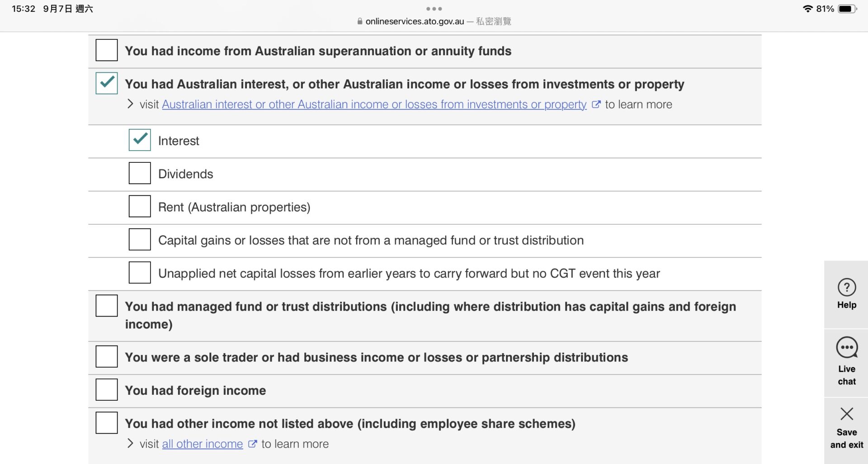Expand chevron before Australian interest learn-more
Image resolution: width=868 pixels, height=464 pixels.
(130, 104)
